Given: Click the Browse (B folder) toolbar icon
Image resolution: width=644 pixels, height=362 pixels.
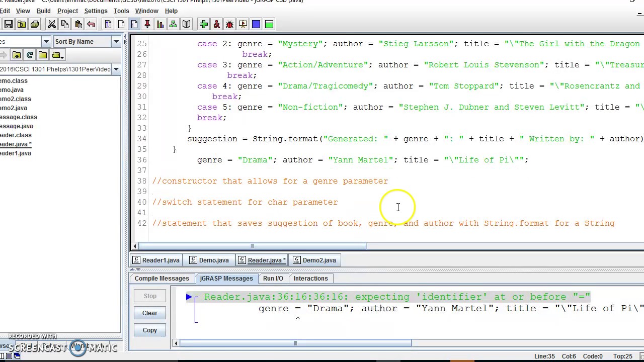Looking at the screenshot, I should [22, 24].
